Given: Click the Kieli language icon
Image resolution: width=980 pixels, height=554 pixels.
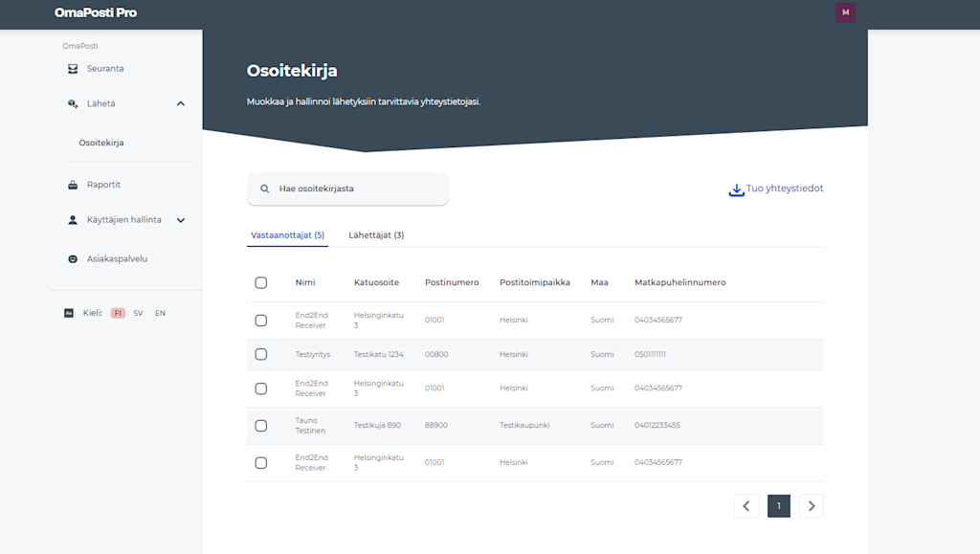Looking at the screenshot, I should [69, 313].
